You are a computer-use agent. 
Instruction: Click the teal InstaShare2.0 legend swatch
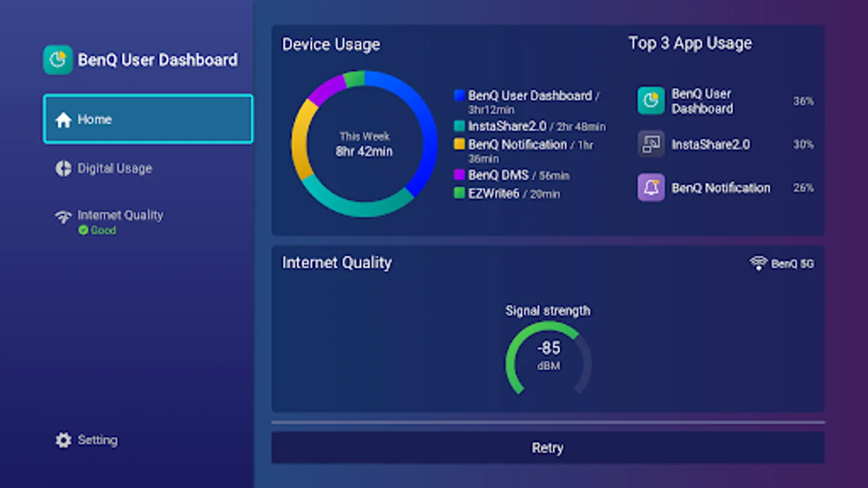pos(459,126)
